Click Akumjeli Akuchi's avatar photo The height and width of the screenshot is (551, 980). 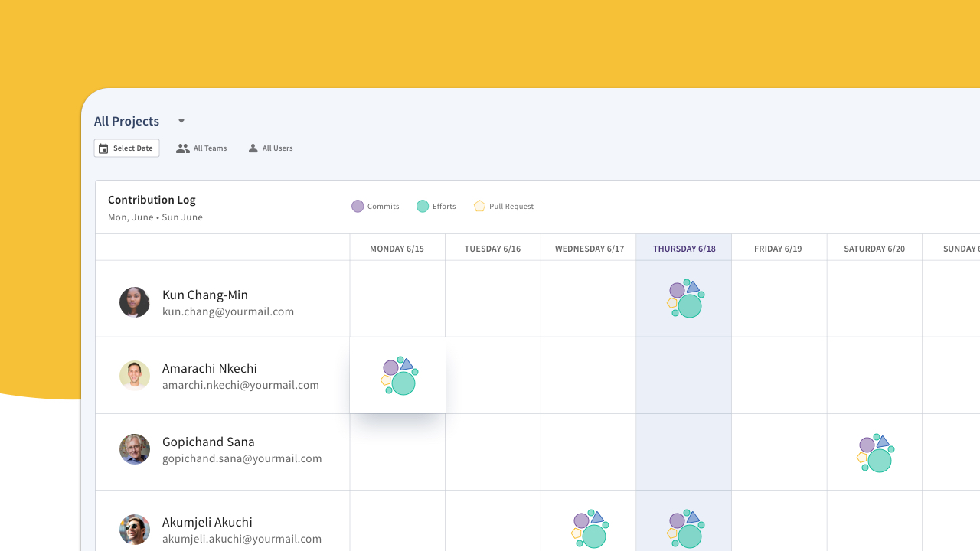click(x=135, y=530)
